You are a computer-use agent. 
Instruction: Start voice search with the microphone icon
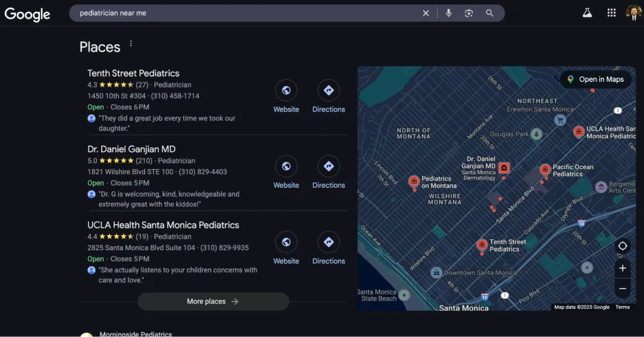(x=449, y=13)
